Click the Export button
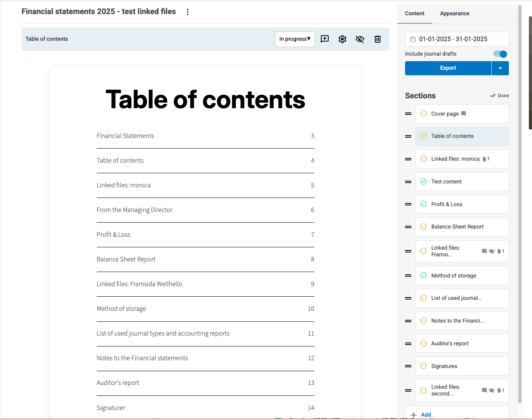Image resolution: width=532 pixels, height=419 pixels. 448,68
